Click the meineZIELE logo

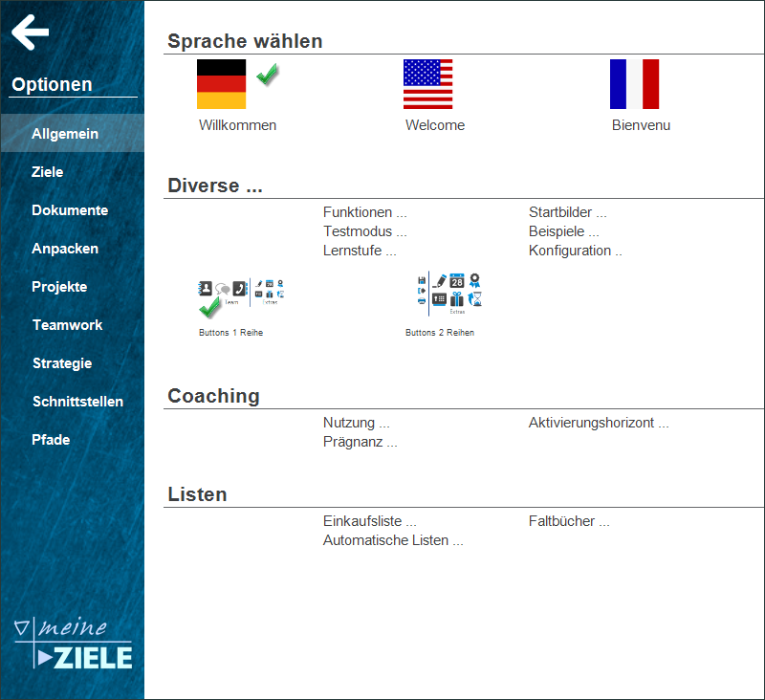[x=73, y=643]
